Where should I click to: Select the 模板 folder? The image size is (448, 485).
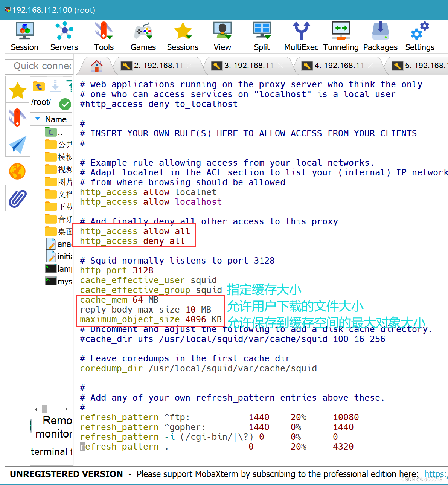(58, 157)
